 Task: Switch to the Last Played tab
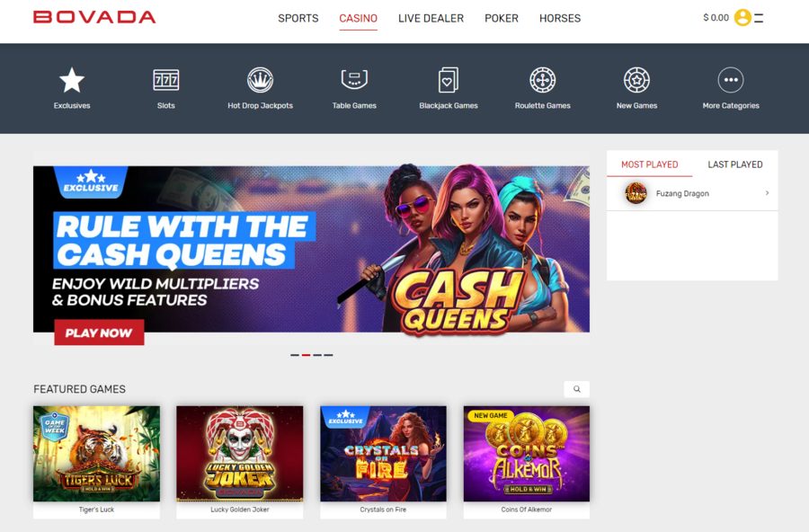(734, 164)
